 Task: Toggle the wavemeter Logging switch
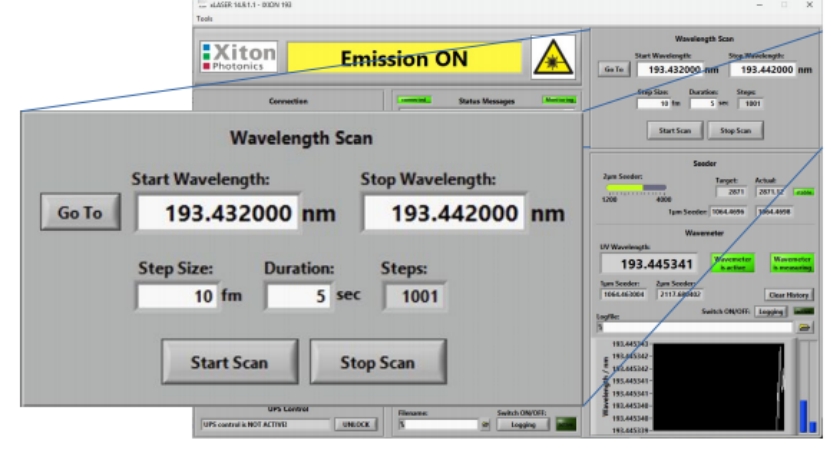click(770, 311)
